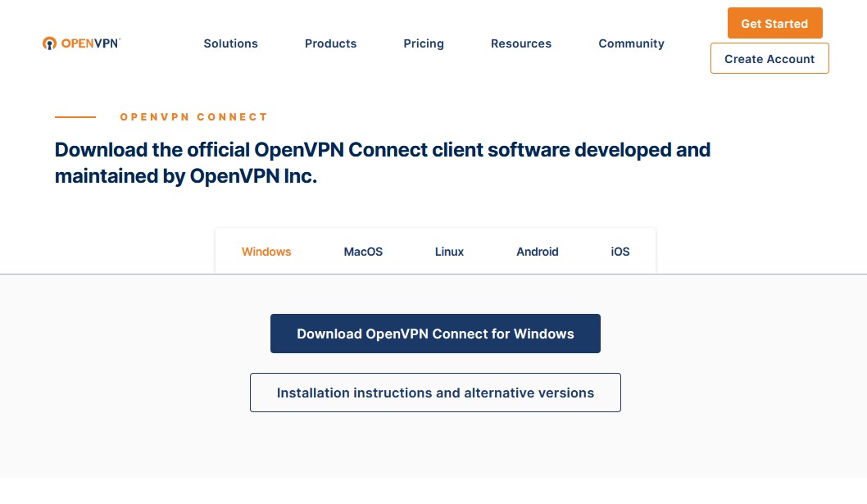Viewport: 867px width, 504px height.
Task: Click the short orange line beside section label
Action: 75,117
